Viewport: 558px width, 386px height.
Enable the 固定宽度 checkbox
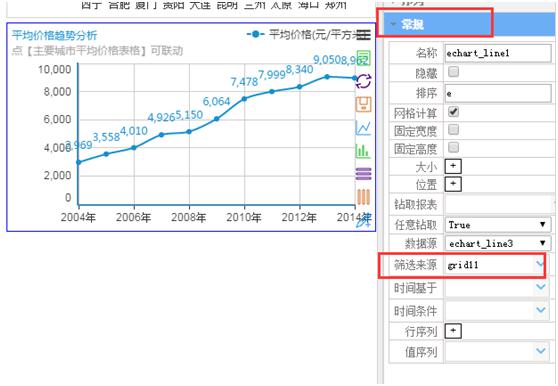[x=453, y=129]
